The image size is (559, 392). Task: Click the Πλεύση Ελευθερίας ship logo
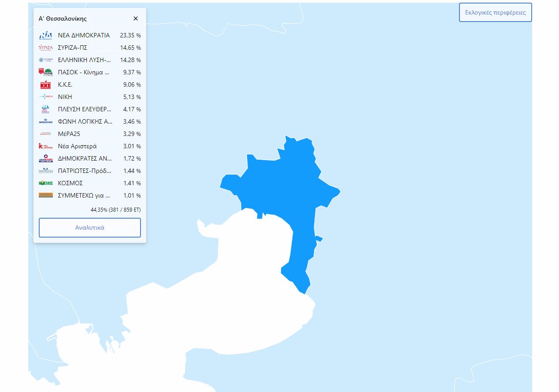pos(45,109)
